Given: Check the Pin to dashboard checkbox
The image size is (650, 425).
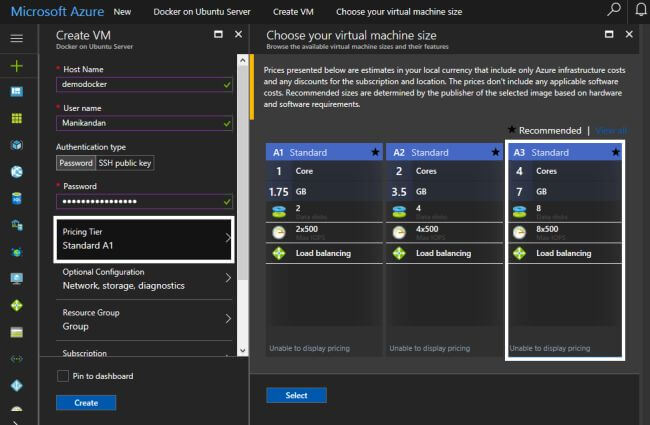Looking at the screenshot, I should (63, 376).
